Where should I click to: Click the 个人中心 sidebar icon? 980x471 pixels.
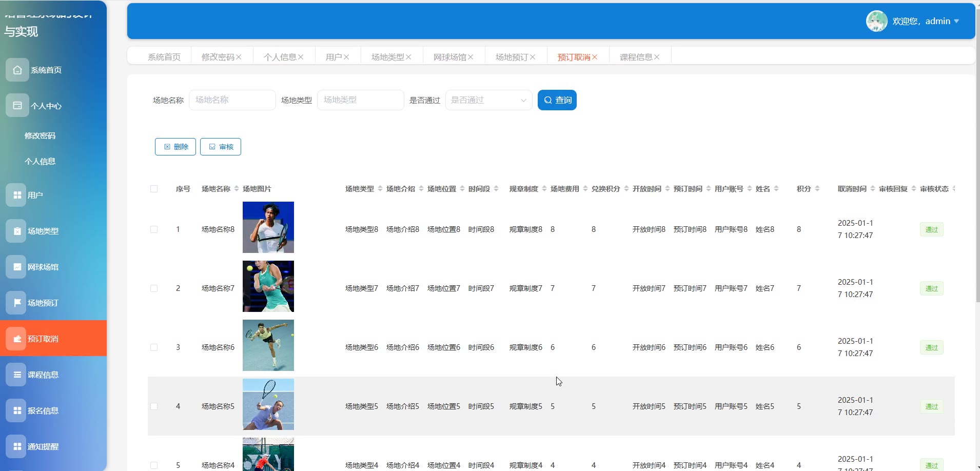pyautogui.click(x=17, y=106)
